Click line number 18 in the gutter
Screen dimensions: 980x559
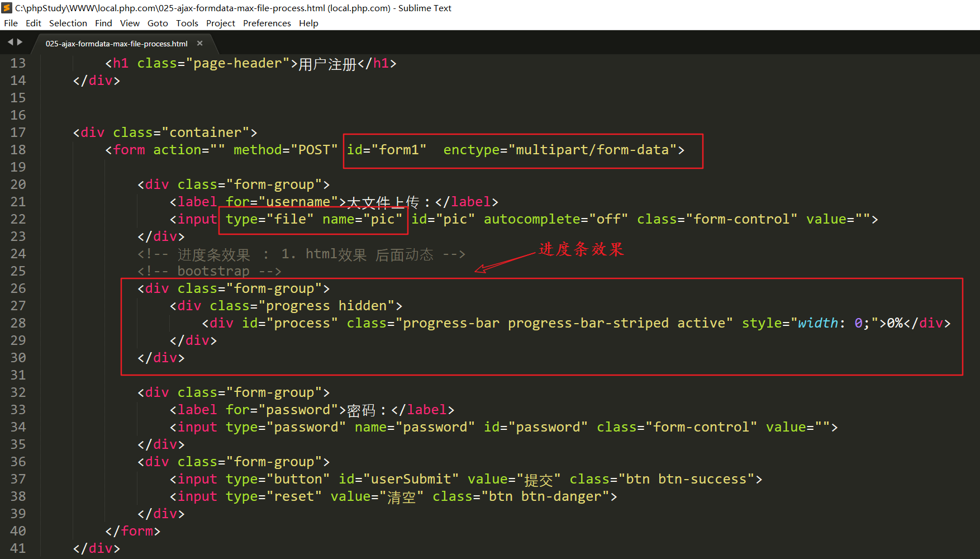coord(18,150)
